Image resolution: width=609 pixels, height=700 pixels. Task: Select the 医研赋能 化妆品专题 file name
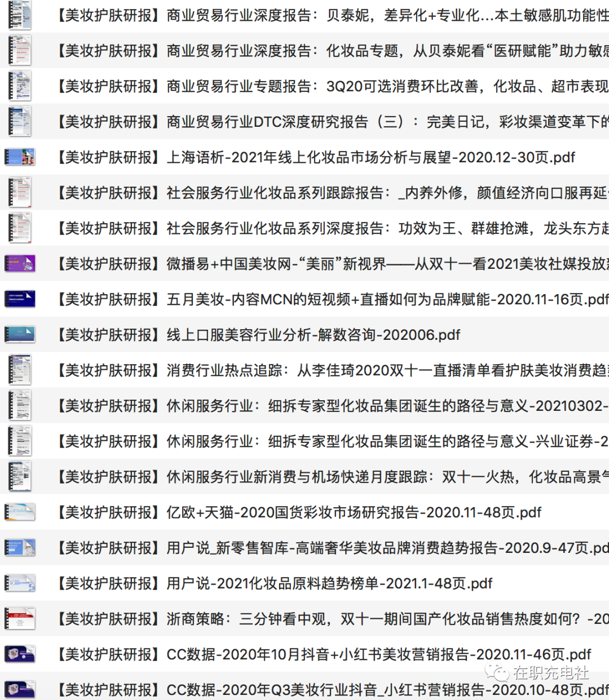click(x=333, y=51)
